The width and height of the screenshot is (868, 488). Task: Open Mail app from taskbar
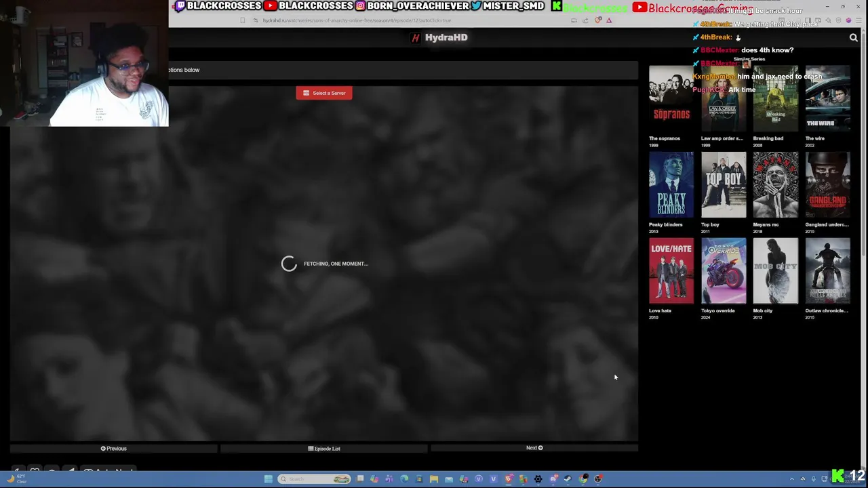(448, 479)
